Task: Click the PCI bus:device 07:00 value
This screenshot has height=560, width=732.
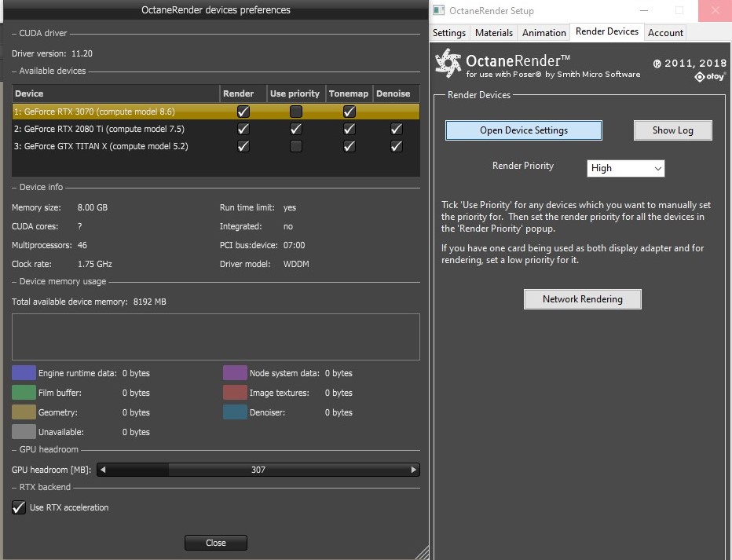Action: tap(294, 245)
